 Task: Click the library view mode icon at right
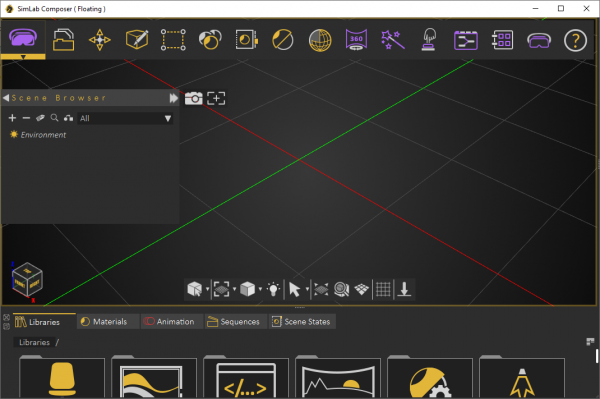(x=590, y=341)
